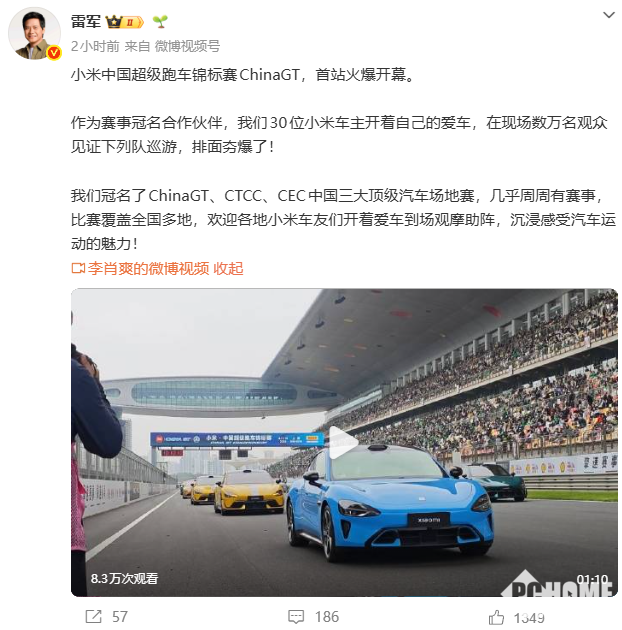Open 李肖爽的微博视频 link
The height and width of the screenshot is (630, 622).
click(x=149, y=268)
